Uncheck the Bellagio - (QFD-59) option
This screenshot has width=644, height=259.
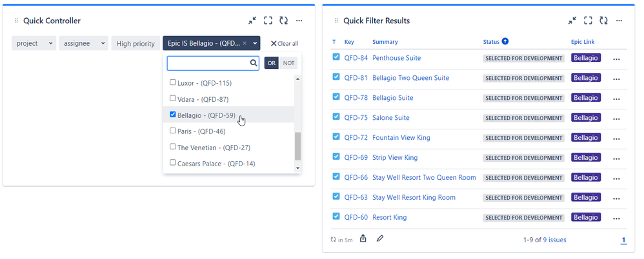pos(172,114)
